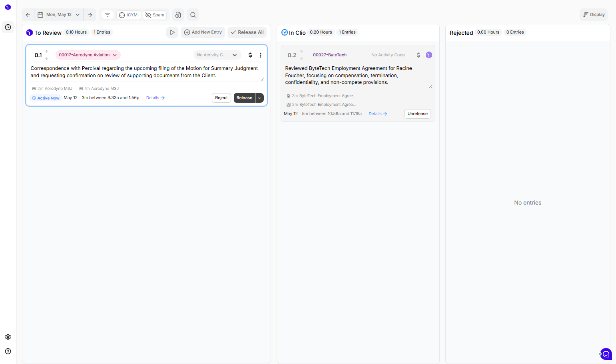
Task: Open the No Activity Code dropdown
Action: [217, 55]
